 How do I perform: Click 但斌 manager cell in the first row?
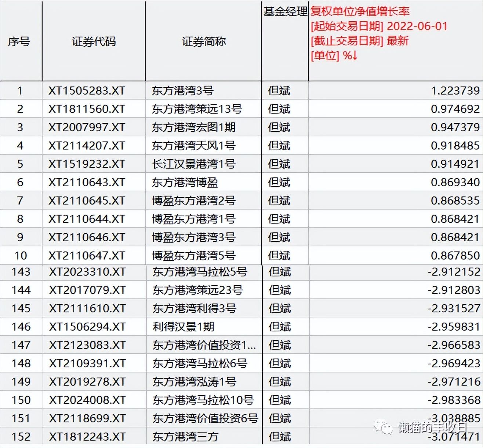281,91
